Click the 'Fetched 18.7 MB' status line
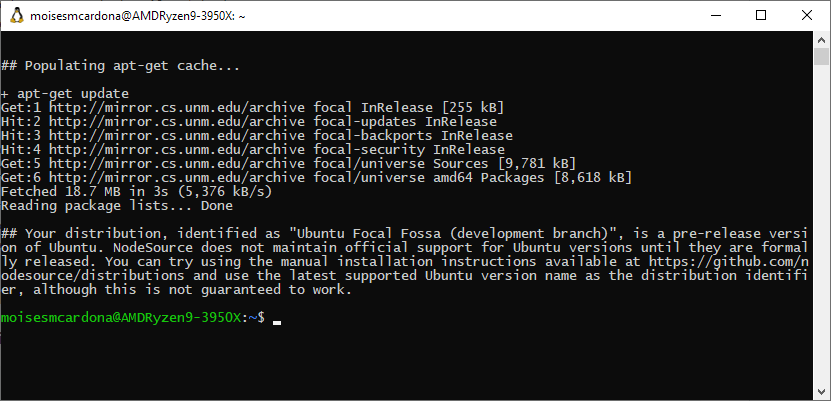This screenshot has height=401, width=831. pyautogui.click(x=135, y=191)
